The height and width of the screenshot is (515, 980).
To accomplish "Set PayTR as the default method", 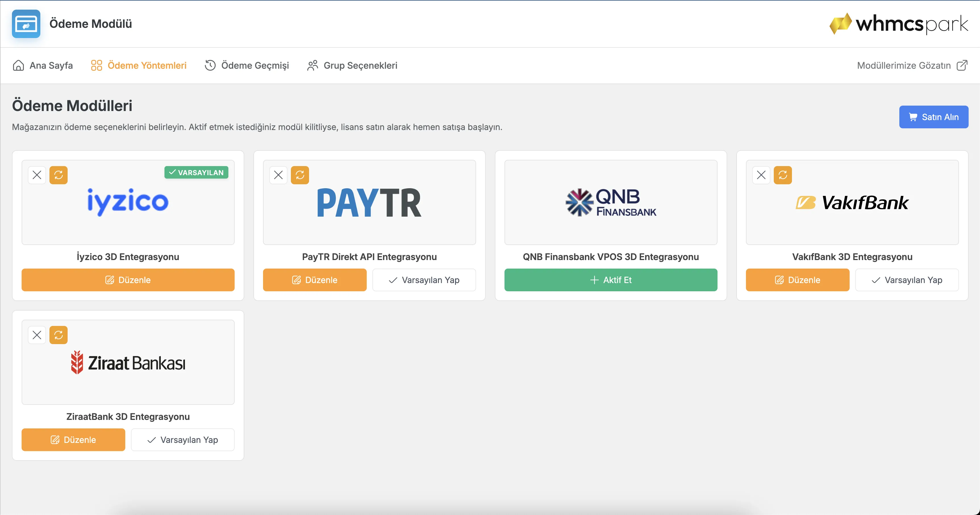I will point(424,280).
